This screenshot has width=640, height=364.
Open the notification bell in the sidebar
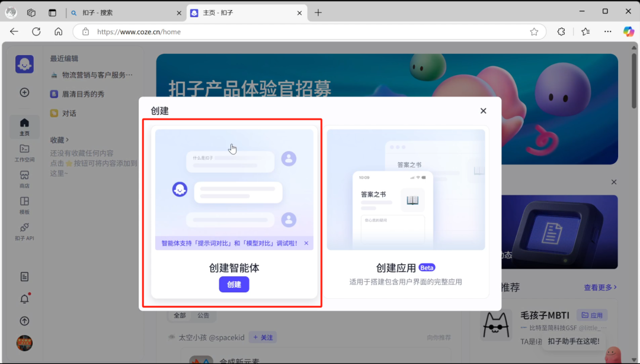[x=24, y=299]
